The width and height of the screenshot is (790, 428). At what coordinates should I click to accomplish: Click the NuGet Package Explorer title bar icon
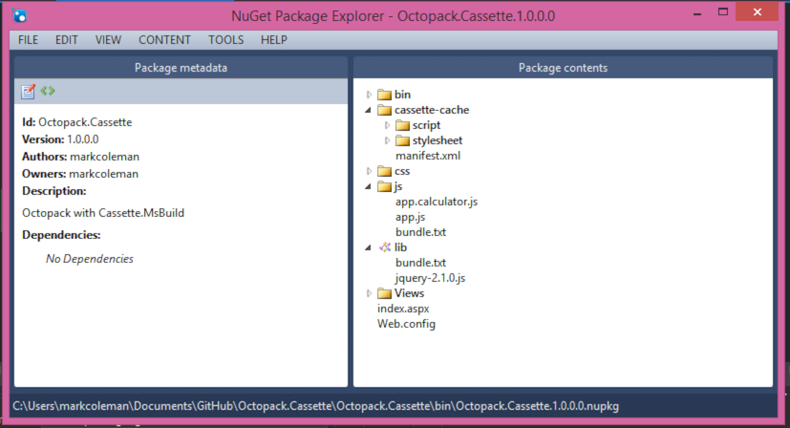[22, 17]
